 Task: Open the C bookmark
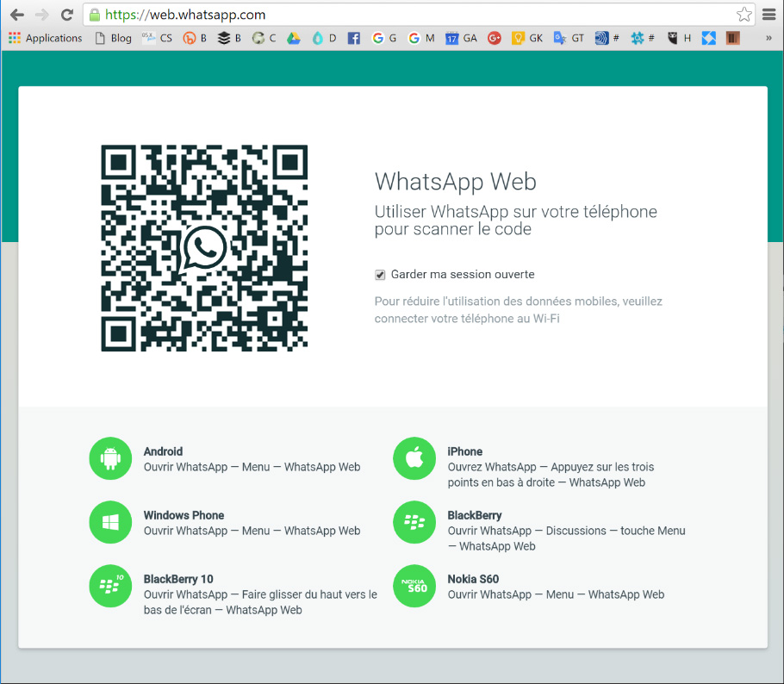[x=264, y=38]
